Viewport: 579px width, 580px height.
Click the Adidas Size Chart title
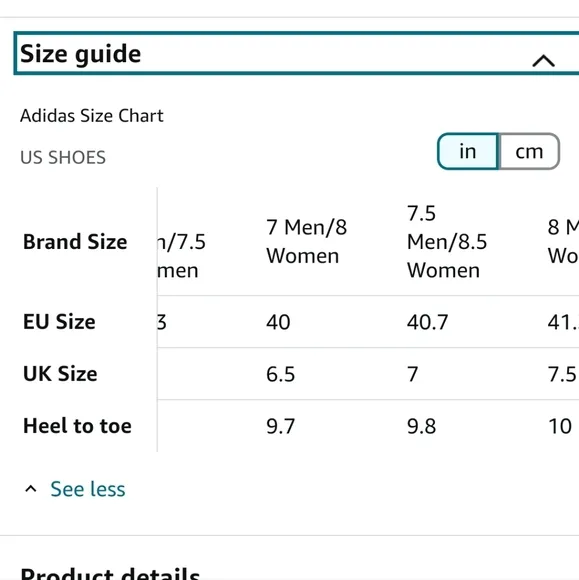click(x=92, y=116)
